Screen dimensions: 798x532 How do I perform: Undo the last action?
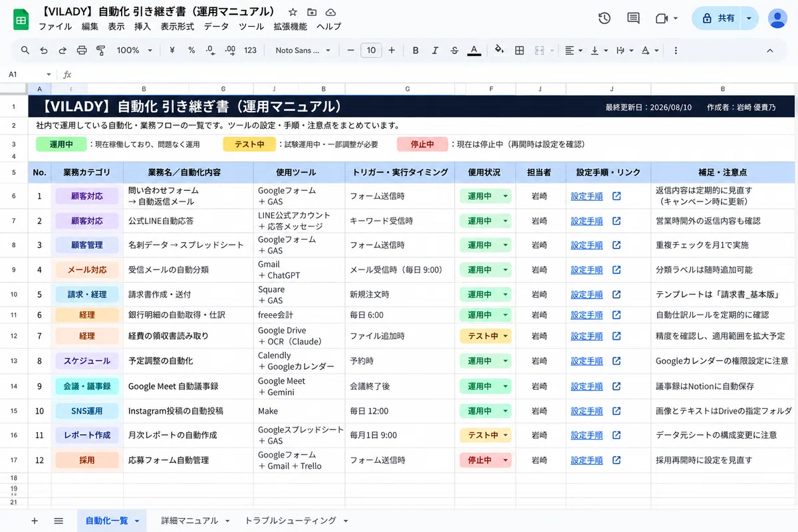point(44,51)
